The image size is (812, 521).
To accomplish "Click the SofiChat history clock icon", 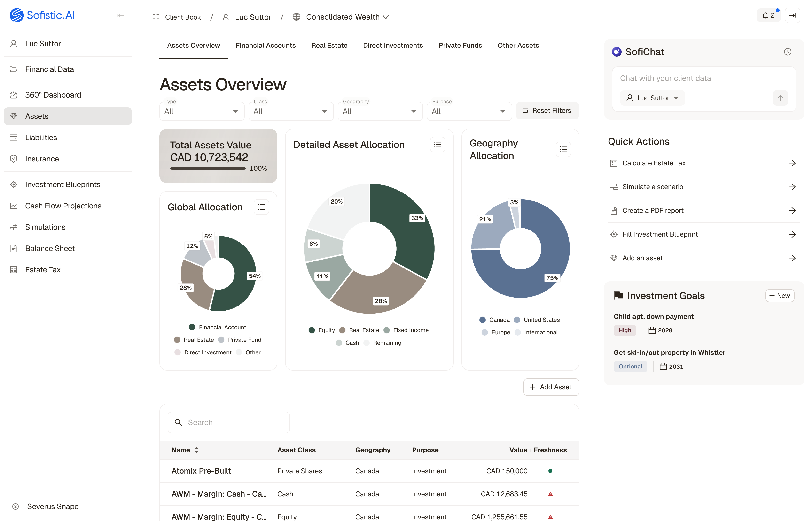I will 787,52.
